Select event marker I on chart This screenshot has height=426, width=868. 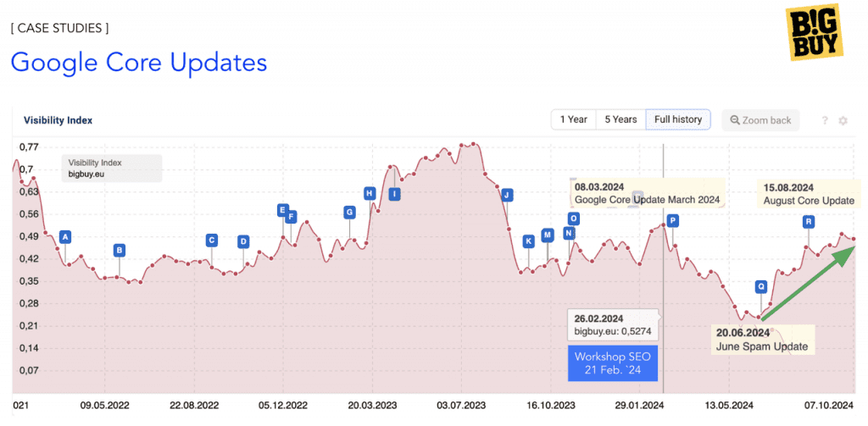pyautogui.click(x=394, y=194)
